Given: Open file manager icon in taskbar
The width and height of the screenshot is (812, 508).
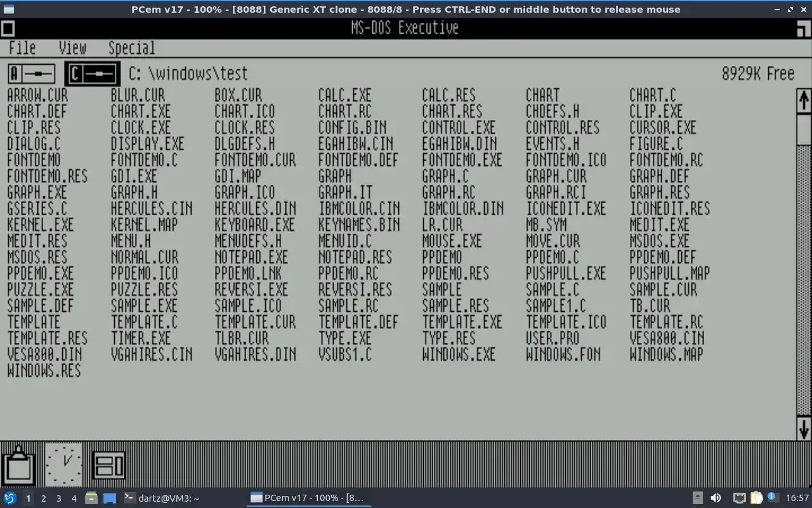Looking at the screenshot, I should (91, 498).
